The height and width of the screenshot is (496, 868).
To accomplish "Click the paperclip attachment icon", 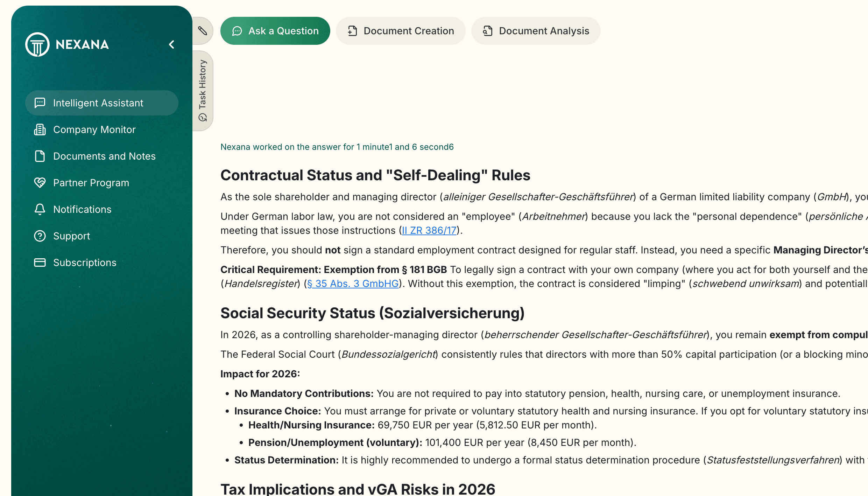I will pos(203,31).
